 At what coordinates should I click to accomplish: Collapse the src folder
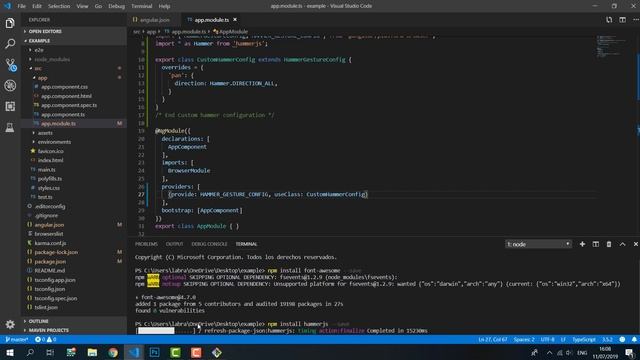pos(74,68)
